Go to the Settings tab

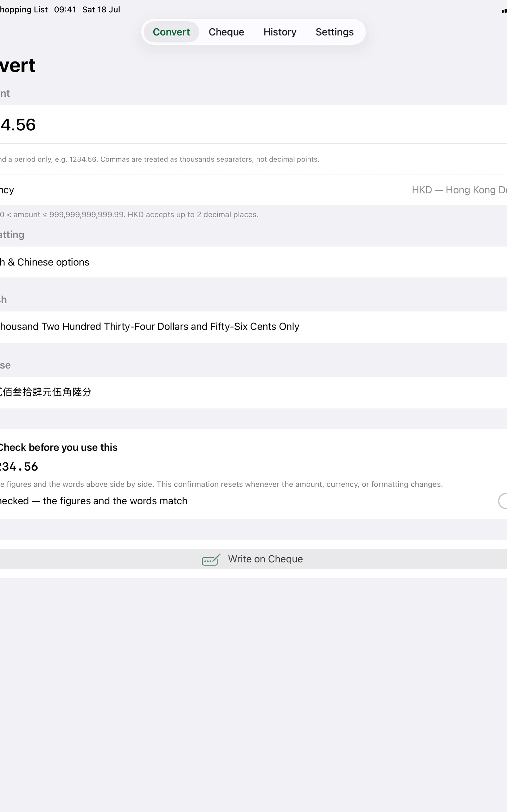coord(334,32)
